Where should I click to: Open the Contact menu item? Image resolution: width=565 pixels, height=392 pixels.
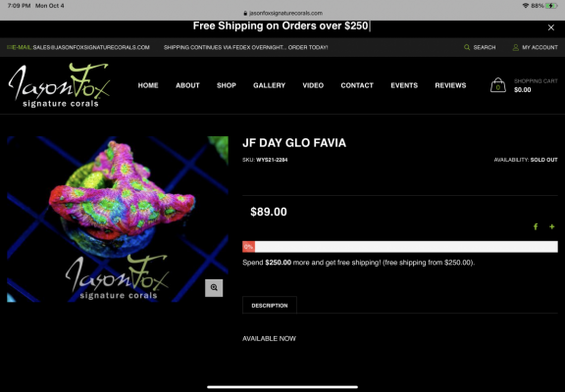click(x=357, y=85)
